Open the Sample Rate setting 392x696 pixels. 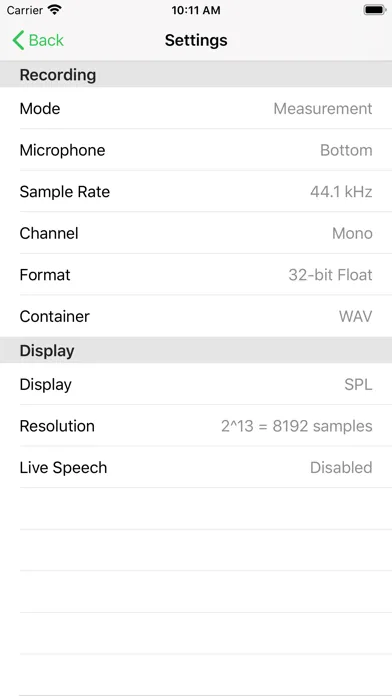pyautogui.click(x=196, y=192)
